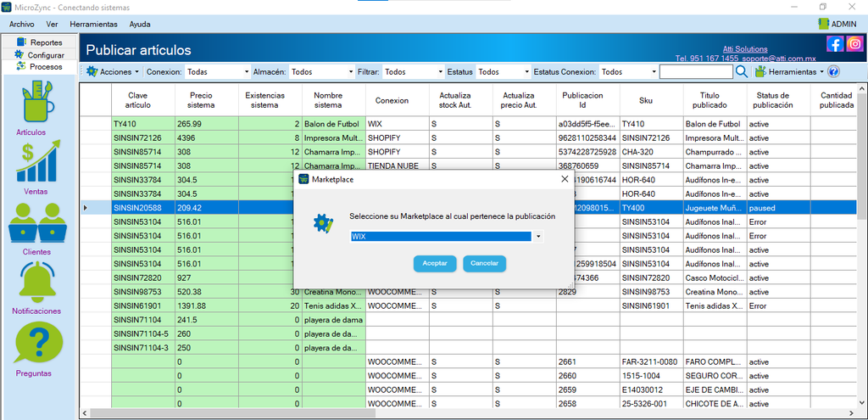Click the search magnifier icon
Screen dimensions: 868x420
742,71
